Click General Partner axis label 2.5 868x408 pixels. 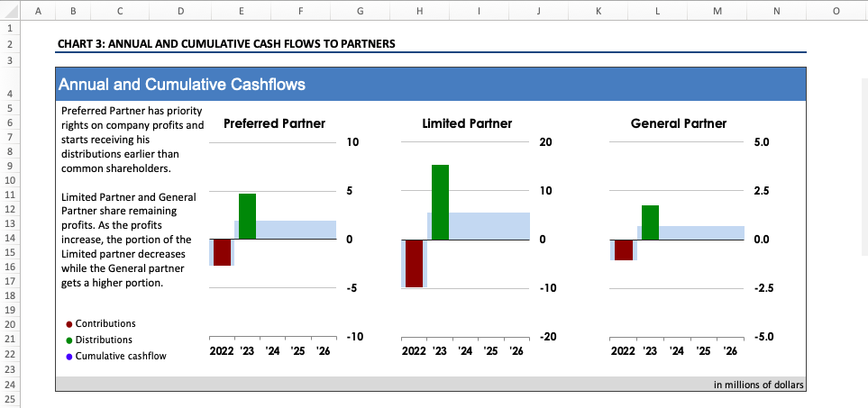tap(762, 191)
